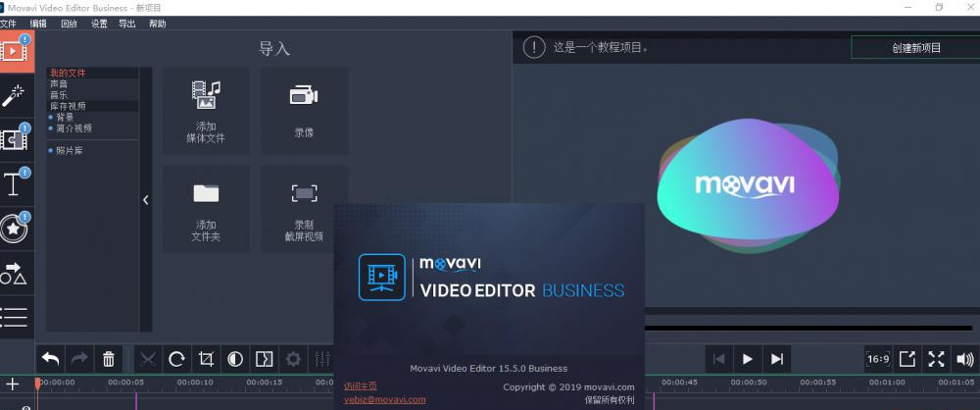Click 录像 camera tile

pos(305,111)
